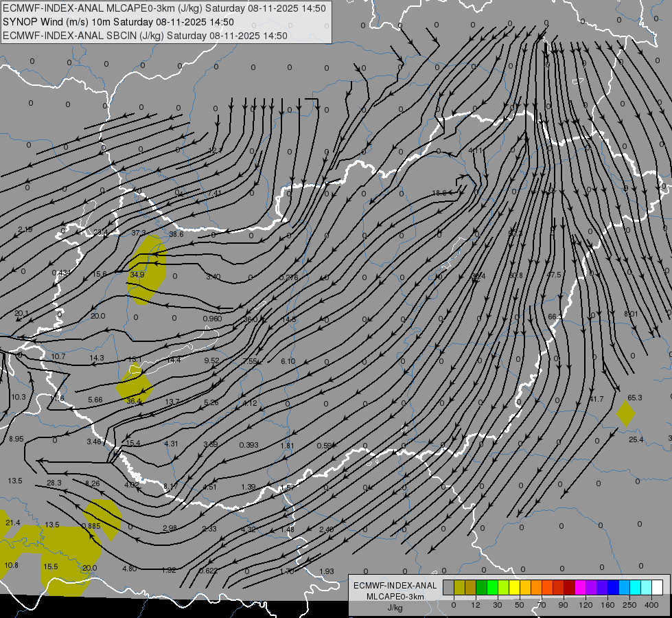Screen dimensions: 672x618
Task: Click the 3.46 value on the map
Action: (94, 442)
